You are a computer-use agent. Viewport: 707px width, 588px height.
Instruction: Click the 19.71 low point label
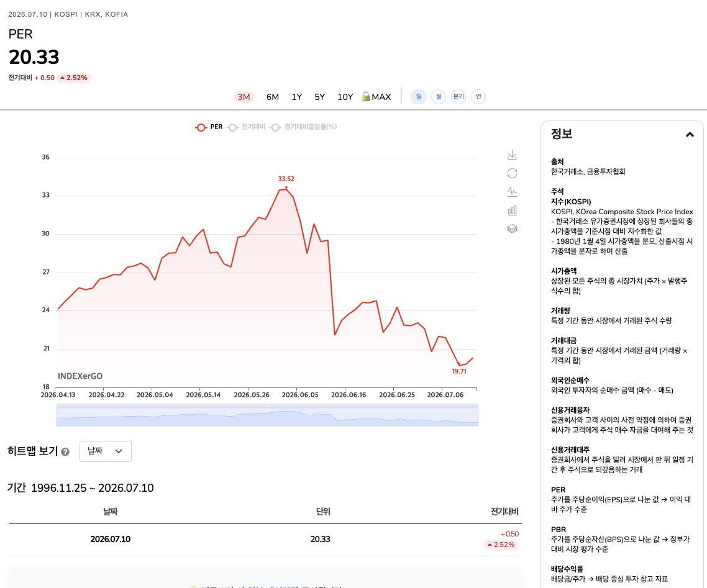(x=459, y=371)
